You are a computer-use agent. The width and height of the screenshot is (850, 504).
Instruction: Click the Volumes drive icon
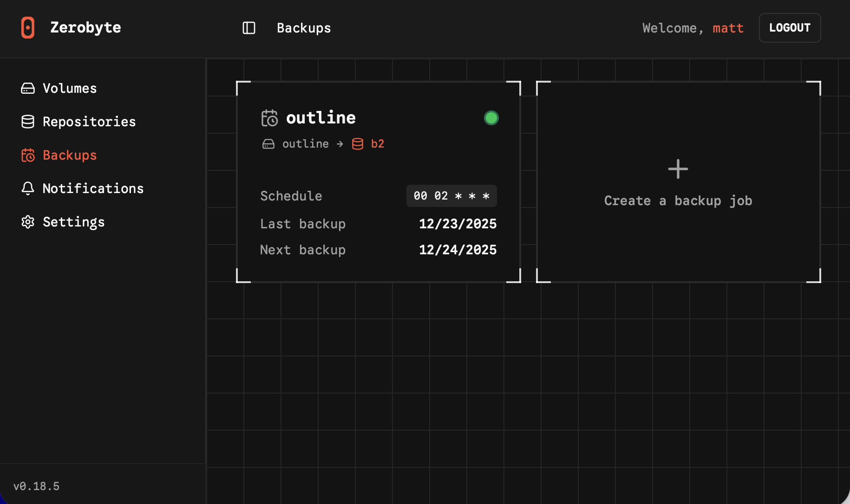(28, 88)
